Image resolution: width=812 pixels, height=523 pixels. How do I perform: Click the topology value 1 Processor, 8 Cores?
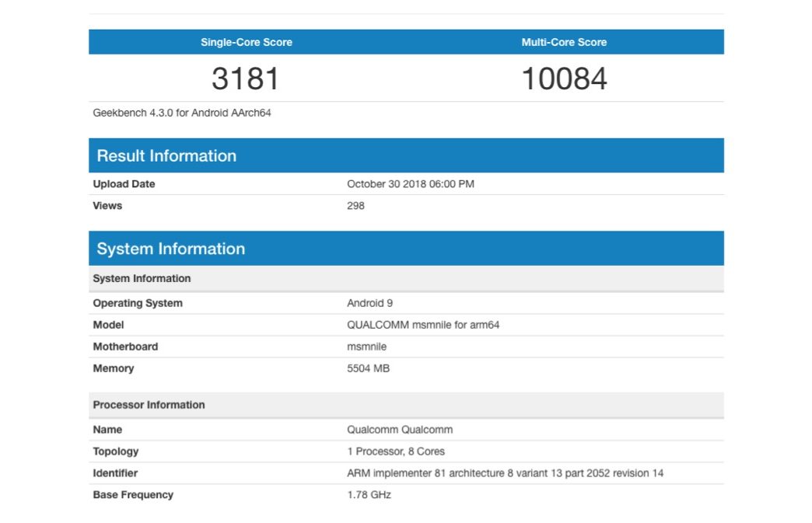pos(396,452)
